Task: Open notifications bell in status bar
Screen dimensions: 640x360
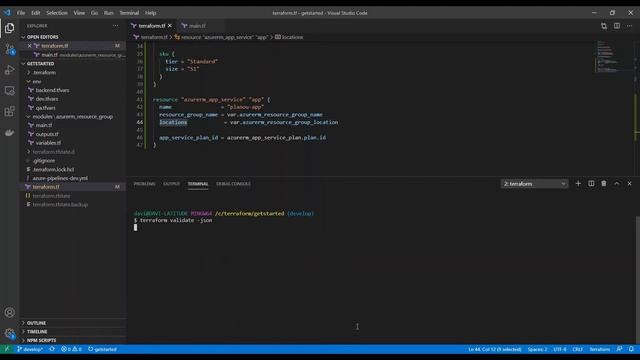Action: (631, 349)
